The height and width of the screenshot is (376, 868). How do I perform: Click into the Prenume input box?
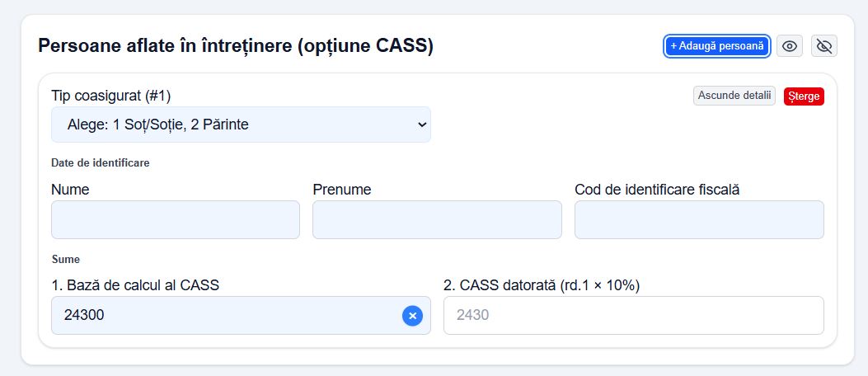pos(437,220)
